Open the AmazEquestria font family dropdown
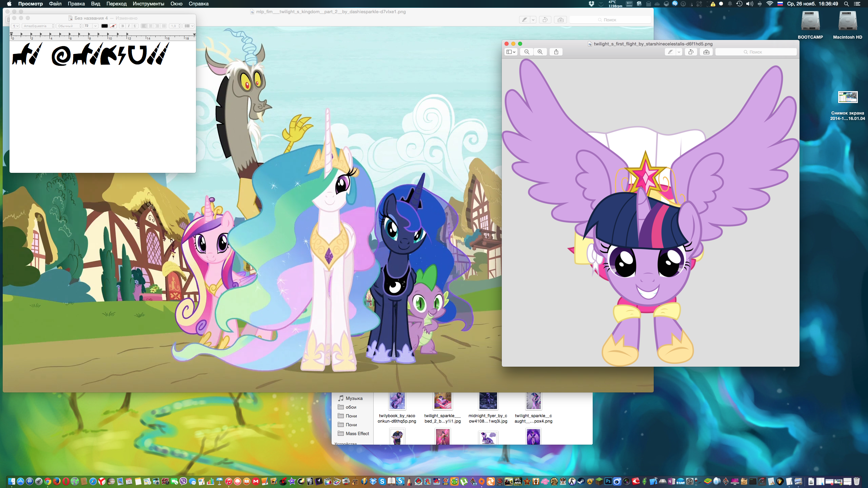Viewport: 868px width, 488px height. [x=38, y=26]
